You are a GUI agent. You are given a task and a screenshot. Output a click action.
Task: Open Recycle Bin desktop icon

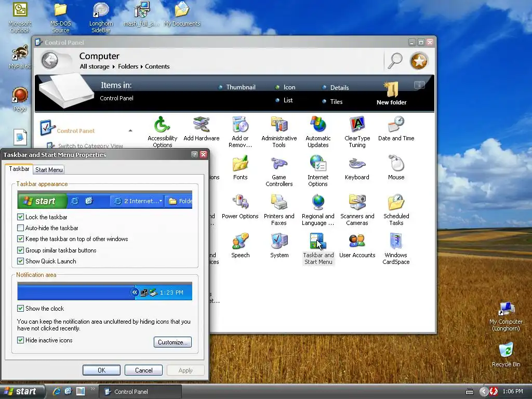(506, 354)
